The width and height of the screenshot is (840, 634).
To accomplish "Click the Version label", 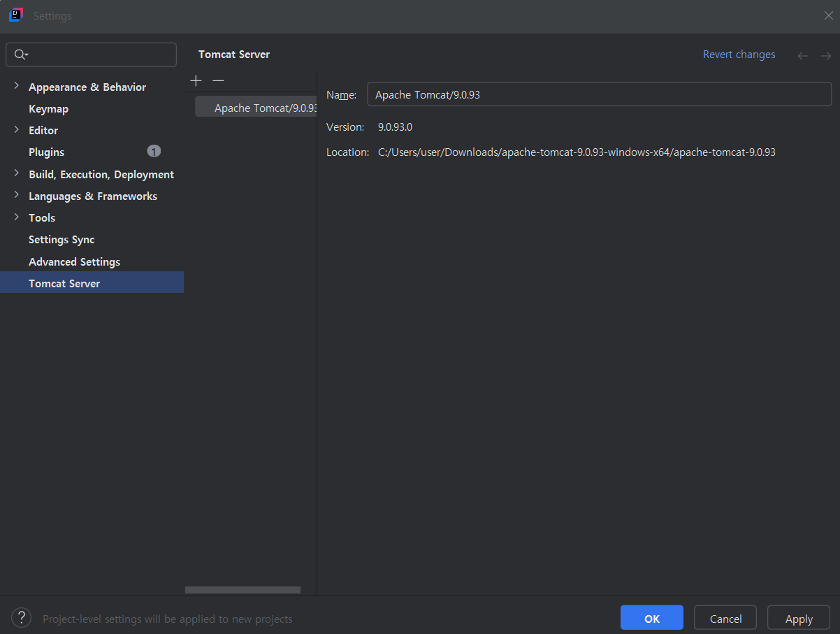I will 345,127.
